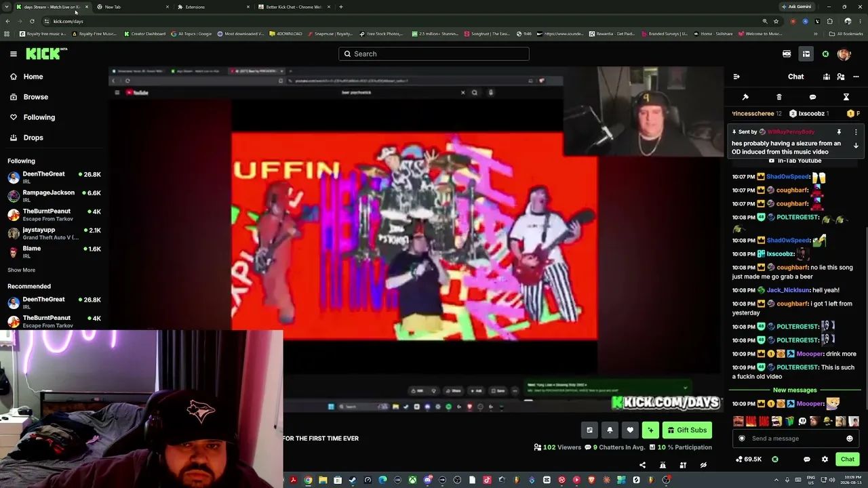Click the 69.5K channel points balance
The height and width of the screenshot is (488, 868).
click(749, 460)
